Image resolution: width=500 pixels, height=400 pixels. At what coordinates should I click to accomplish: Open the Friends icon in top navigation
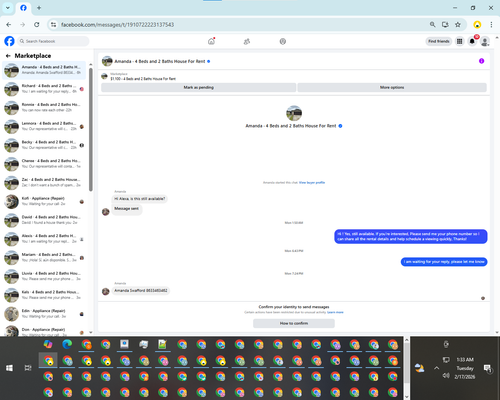(x=247, y=41)
